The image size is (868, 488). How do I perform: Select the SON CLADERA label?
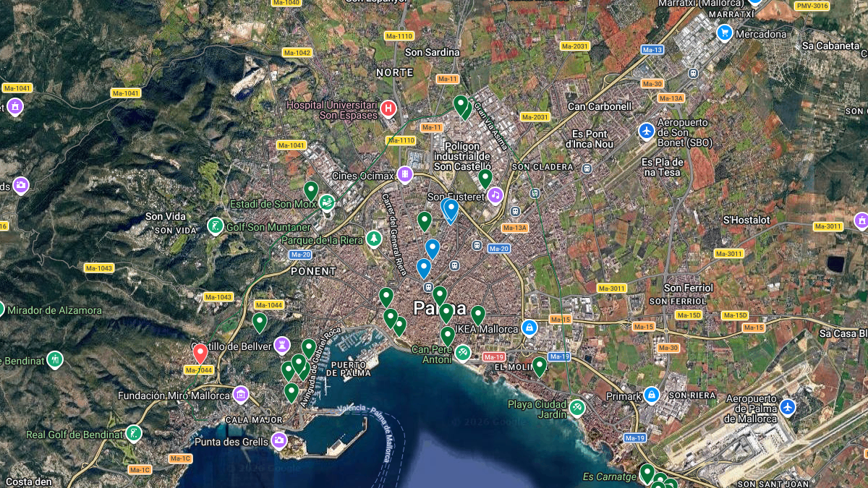(x=542, y=167)
